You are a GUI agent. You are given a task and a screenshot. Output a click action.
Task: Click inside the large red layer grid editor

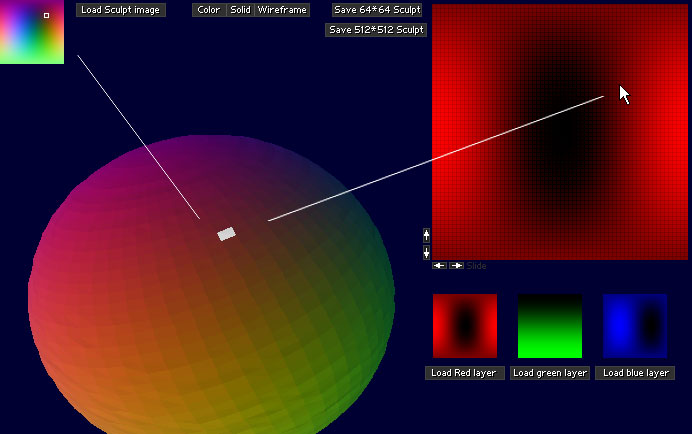point(560,132)
